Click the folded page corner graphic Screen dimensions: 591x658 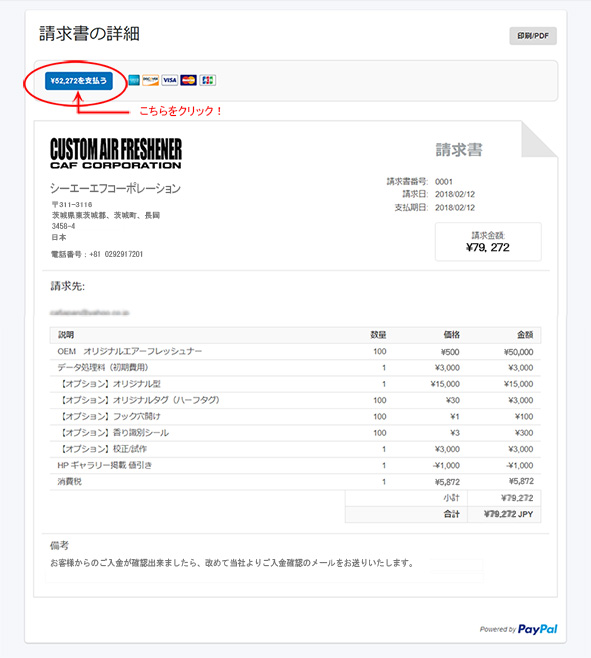539,139
